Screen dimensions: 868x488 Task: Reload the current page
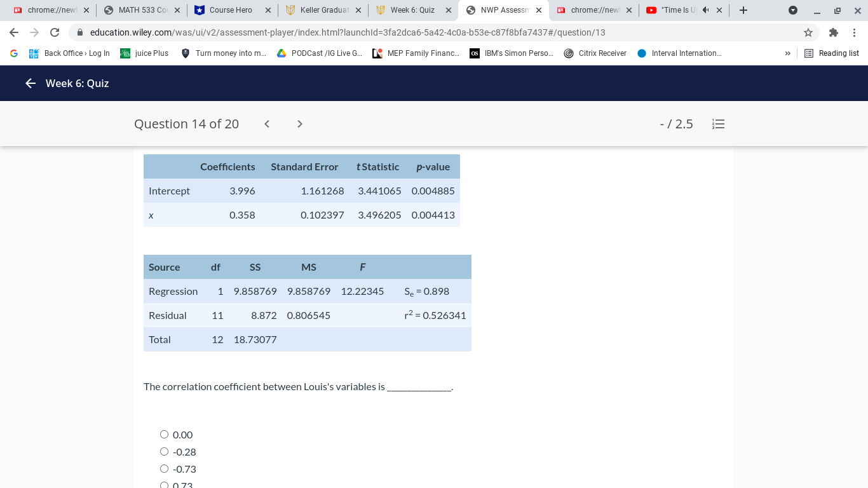tap(55, 32)
